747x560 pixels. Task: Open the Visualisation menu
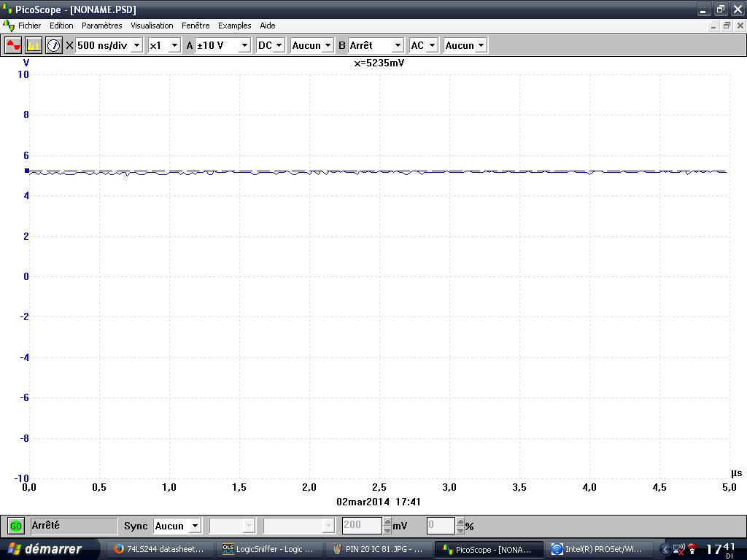tap(152, 26)
